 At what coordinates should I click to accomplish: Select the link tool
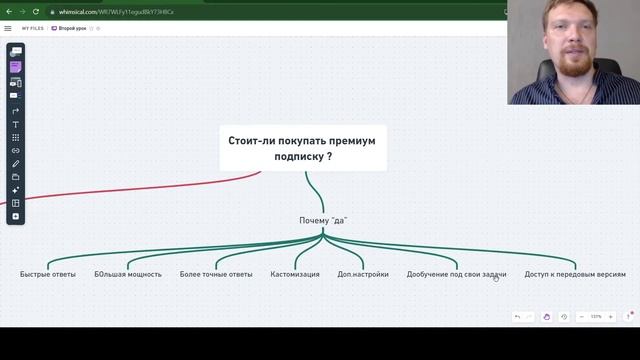point(16,151)
